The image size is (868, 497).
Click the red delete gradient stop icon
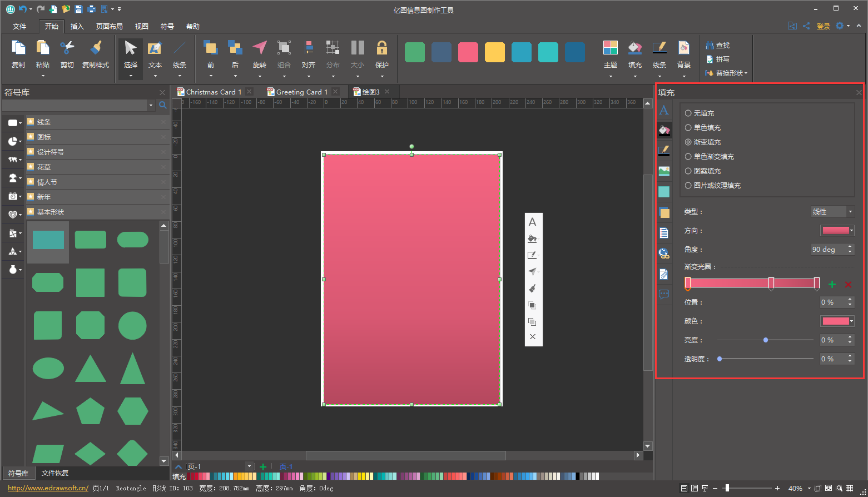click(848, 285)
